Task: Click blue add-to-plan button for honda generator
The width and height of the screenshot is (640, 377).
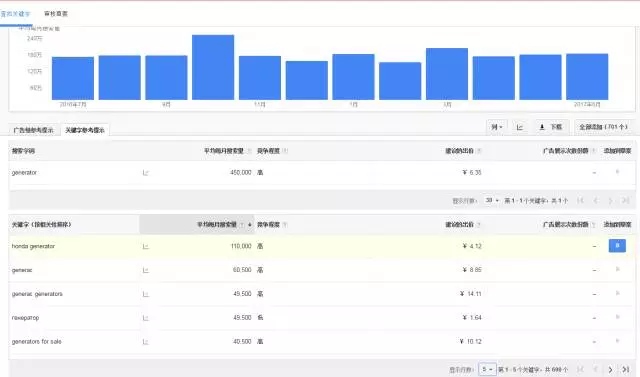Action: pos(617,246)
